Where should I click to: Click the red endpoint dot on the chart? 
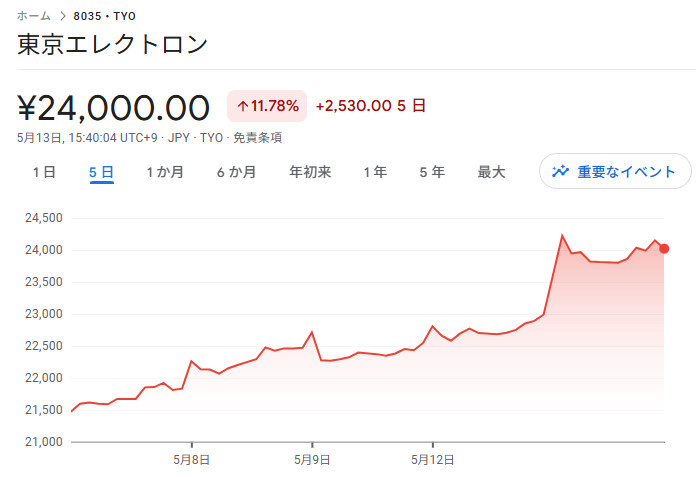point(664,249)
